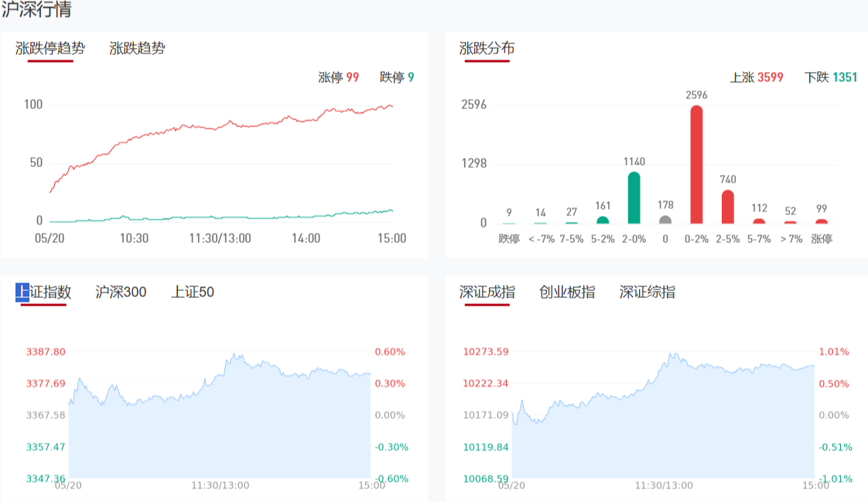Select the 涨跌停趋势 tab
The image size is (868, 503).
click(x=50, y=48)
